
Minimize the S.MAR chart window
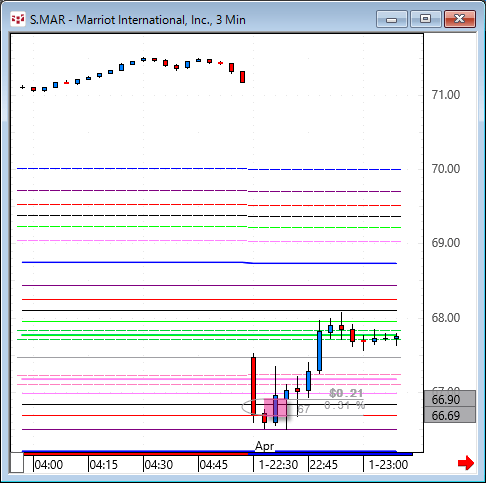391,19
